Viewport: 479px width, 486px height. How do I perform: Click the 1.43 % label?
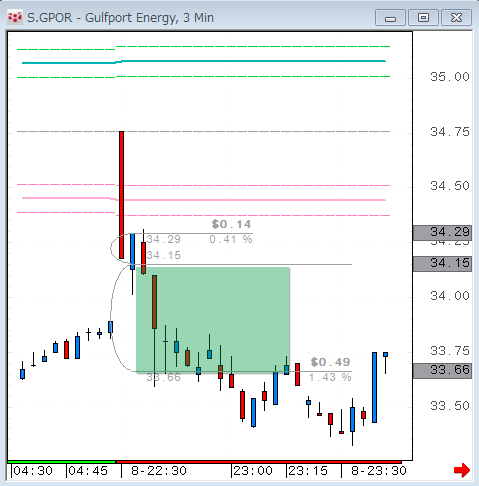click(x=330, y=377)
